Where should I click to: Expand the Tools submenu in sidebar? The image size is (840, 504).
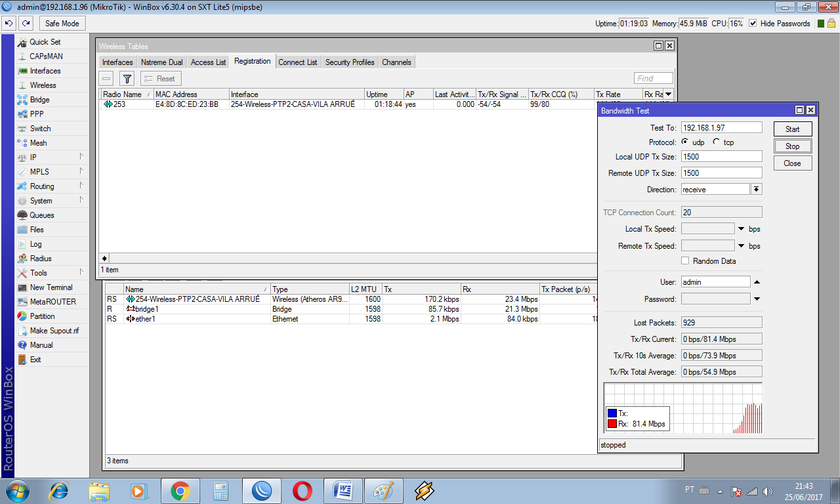[81, 272]
